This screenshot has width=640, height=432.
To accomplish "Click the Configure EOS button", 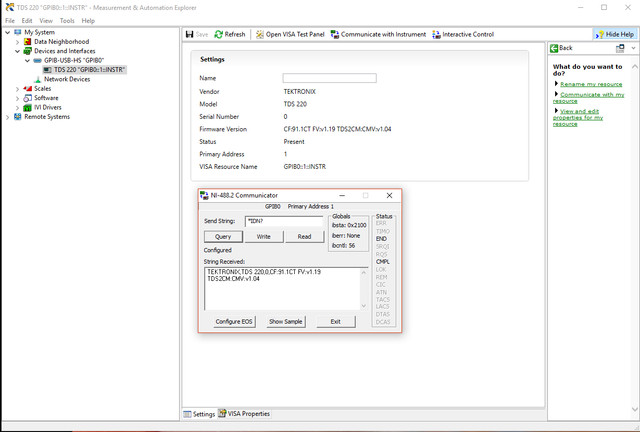I will coord(234,321).
